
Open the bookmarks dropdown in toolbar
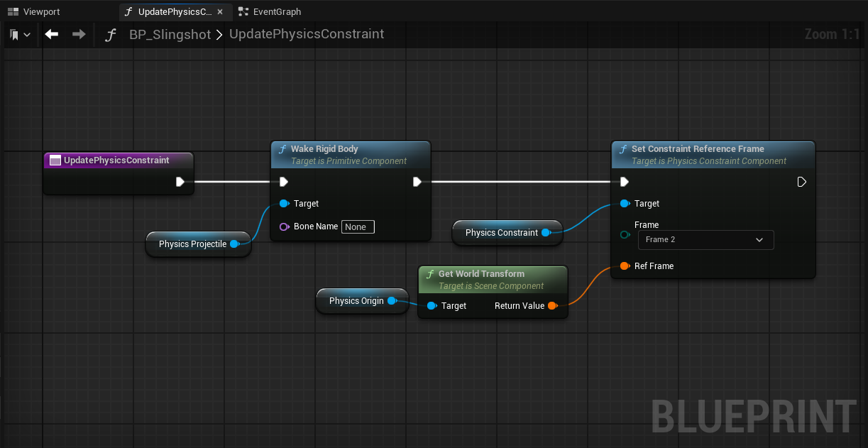20,34
